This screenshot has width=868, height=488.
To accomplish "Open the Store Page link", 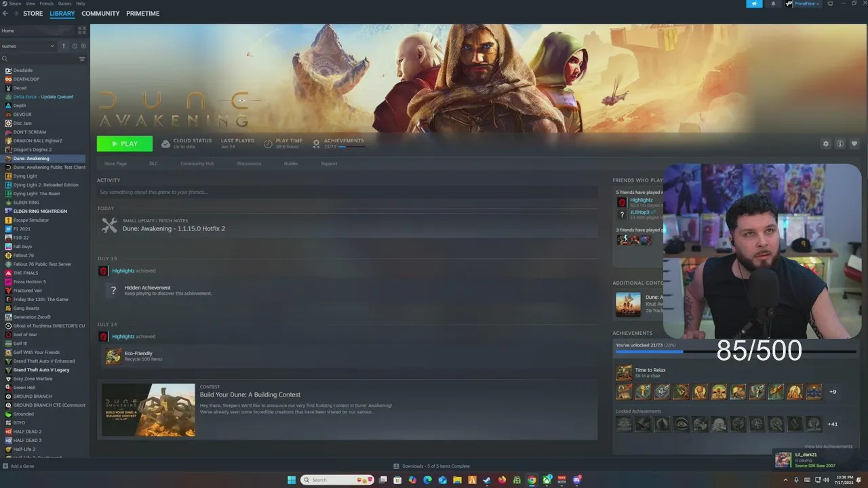I will (x=115, y=163).
